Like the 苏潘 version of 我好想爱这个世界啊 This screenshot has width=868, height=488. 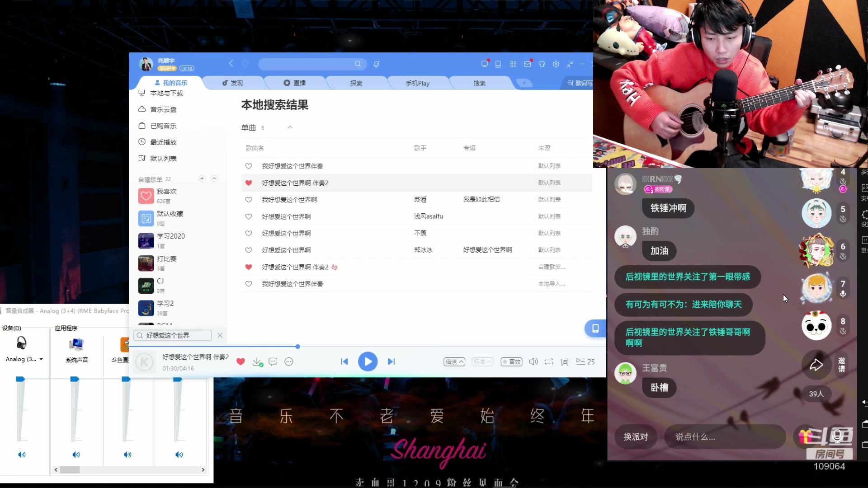coord(248,199)
